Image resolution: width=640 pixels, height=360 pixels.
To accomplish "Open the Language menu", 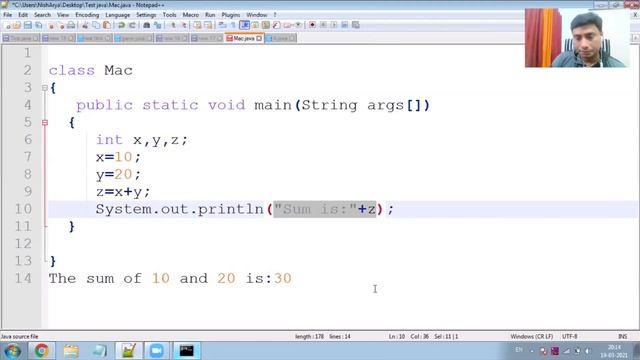I will coord(118,15).
